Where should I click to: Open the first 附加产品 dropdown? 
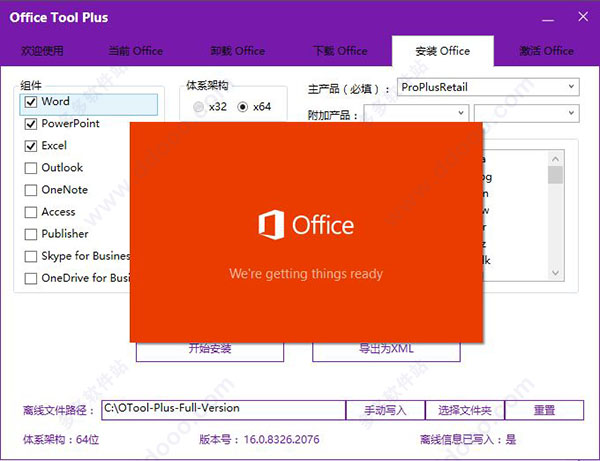(x=416, y=113)
